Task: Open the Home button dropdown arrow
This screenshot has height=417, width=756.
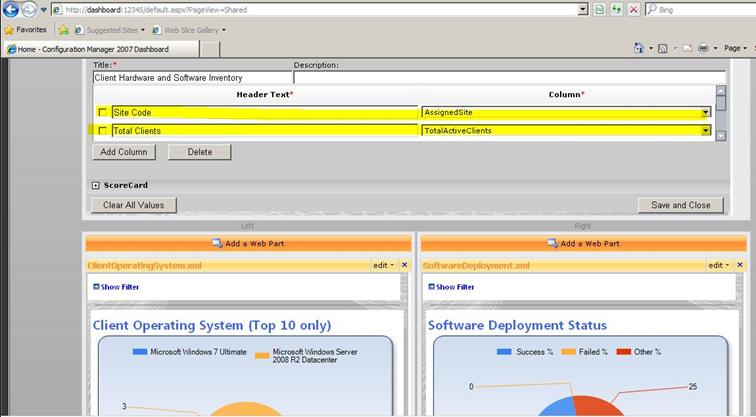Action: tap(650, 48)
